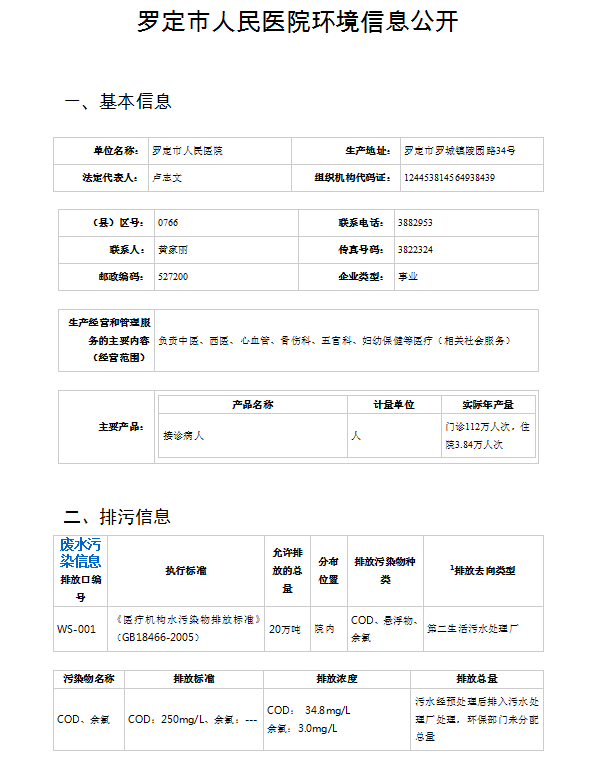The image size is (592, 764).
Task: Select note 污水经预处理后排入污水处理厂处理
Action: click(477, 719)
